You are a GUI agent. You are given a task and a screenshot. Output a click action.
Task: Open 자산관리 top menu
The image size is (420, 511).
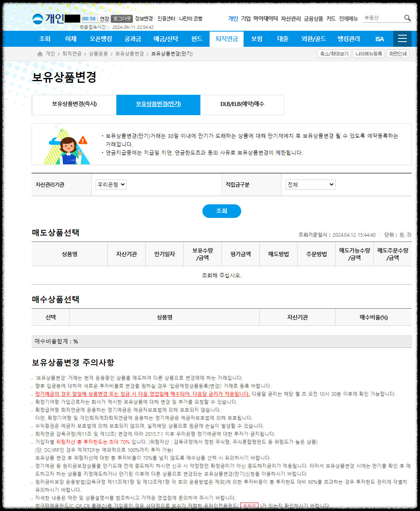[291, 18]
